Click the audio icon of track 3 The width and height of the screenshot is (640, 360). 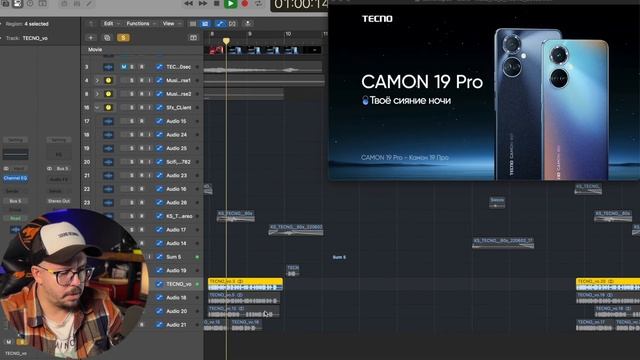(x=108, y=67)
